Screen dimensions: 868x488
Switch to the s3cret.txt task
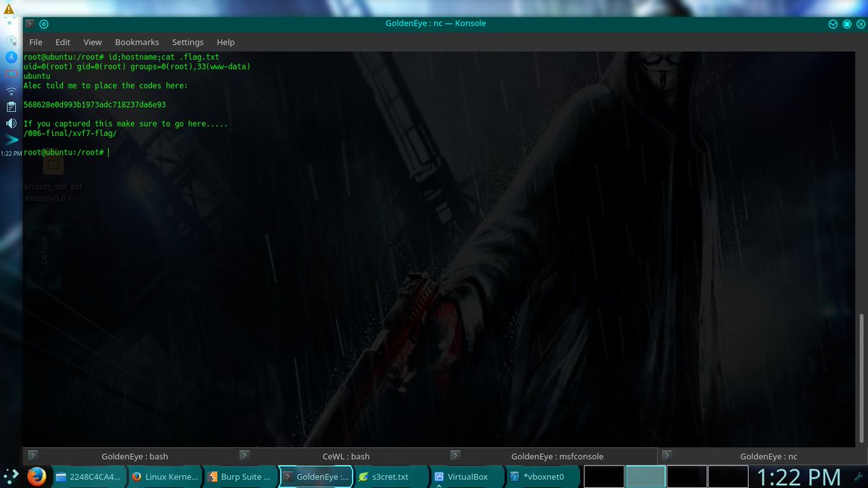pos(391,477)
